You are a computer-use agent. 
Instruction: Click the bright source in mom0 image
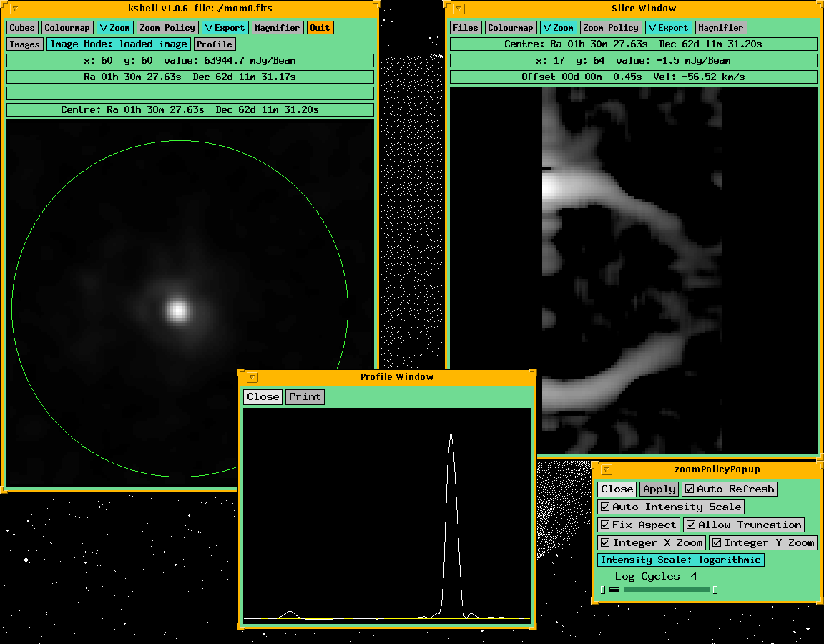[x=177, y=310]
